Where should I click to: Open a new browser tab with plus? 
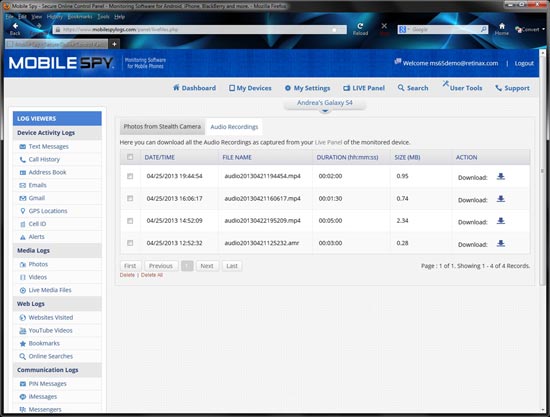click(114, 44)
